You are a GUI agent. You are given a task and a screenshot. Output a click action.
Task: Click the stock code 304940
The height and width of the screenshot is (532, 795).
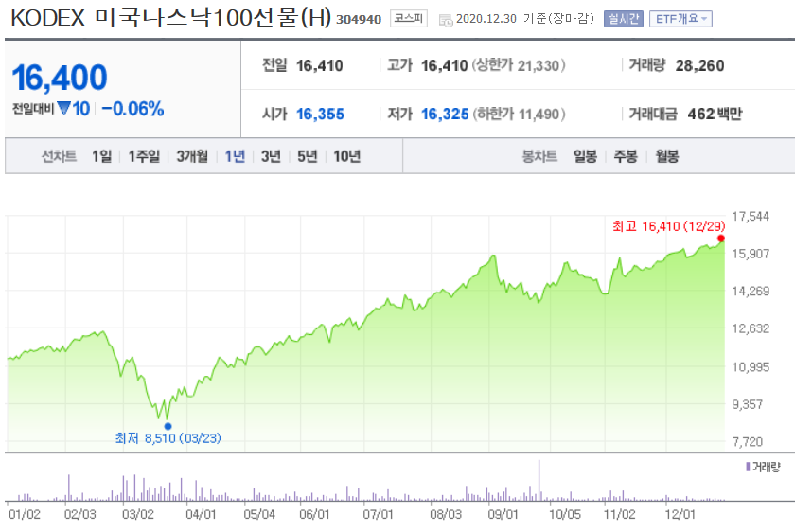(x=359, y=19)
